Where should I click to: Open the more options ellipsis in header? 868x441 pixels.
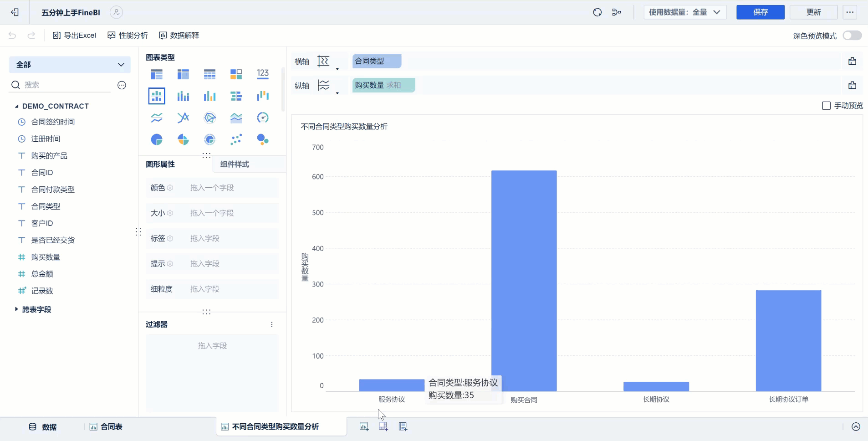click(850, 12)
